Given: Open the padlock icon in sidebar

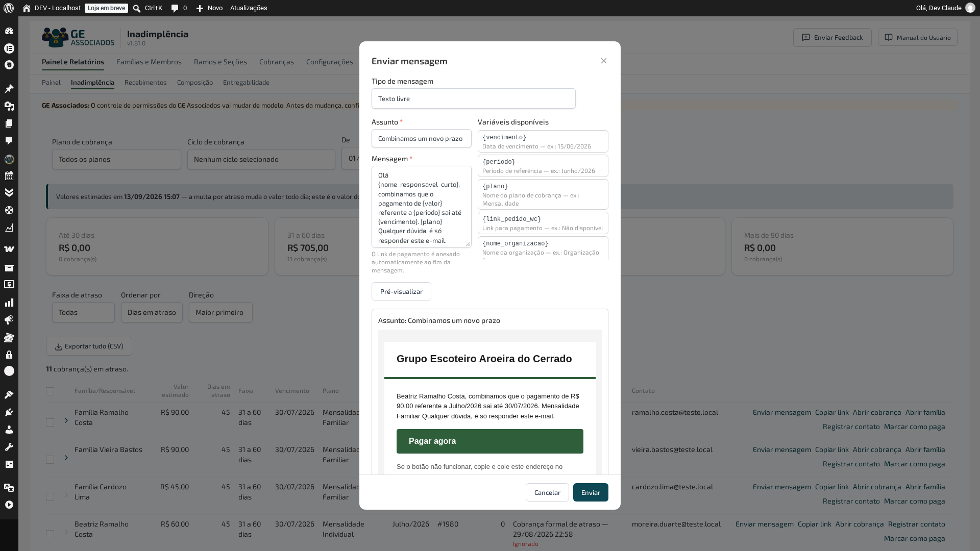Looking at the screenshot, I should pyautogui.click(x=9, y=355).
